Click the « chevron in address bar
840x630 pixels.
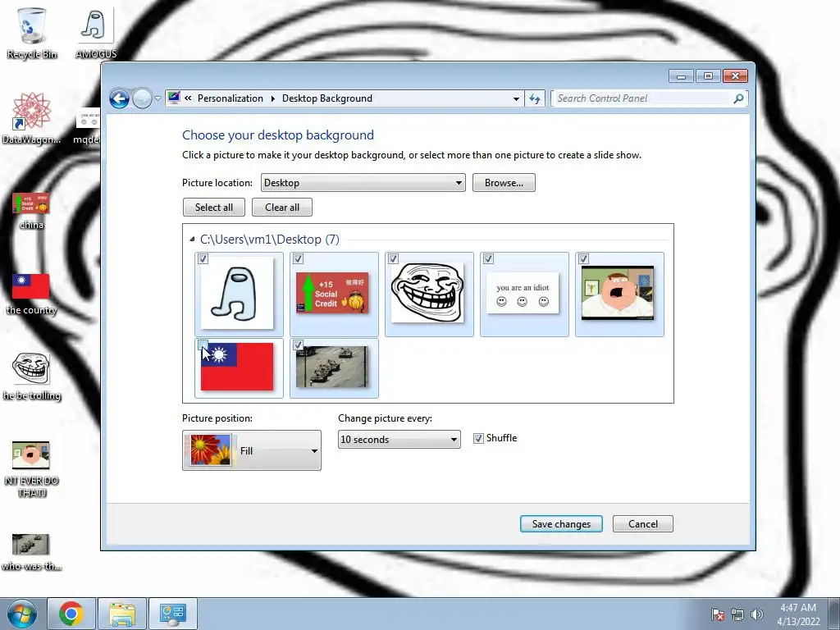tap(188, 98)
